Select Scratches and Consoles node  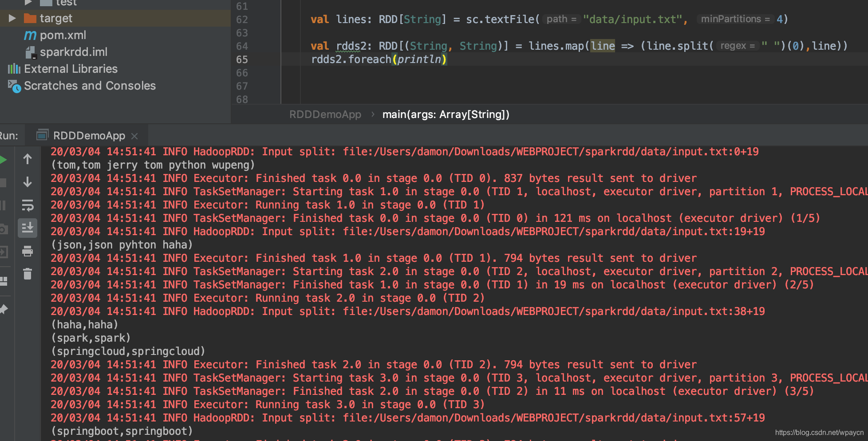coord(90,86)
